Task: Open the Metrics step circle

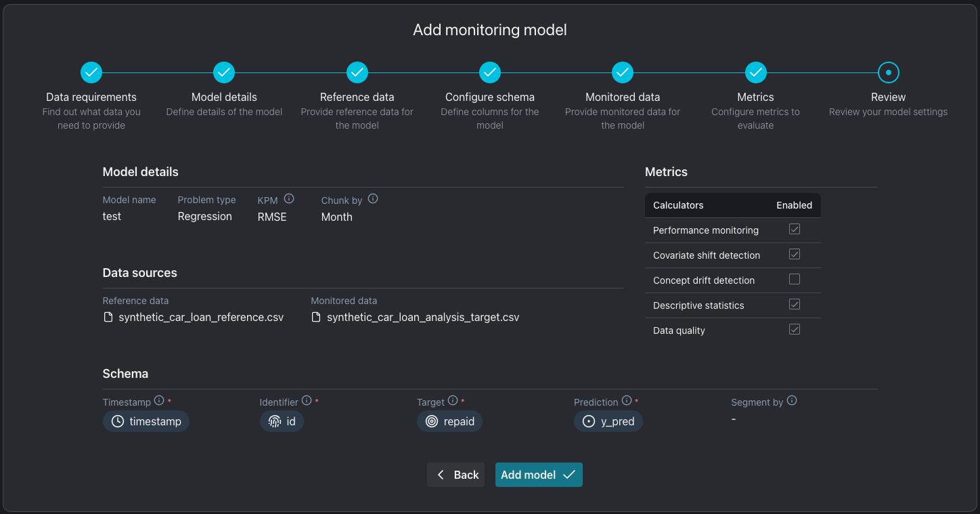Action: (x=755, y=72)
